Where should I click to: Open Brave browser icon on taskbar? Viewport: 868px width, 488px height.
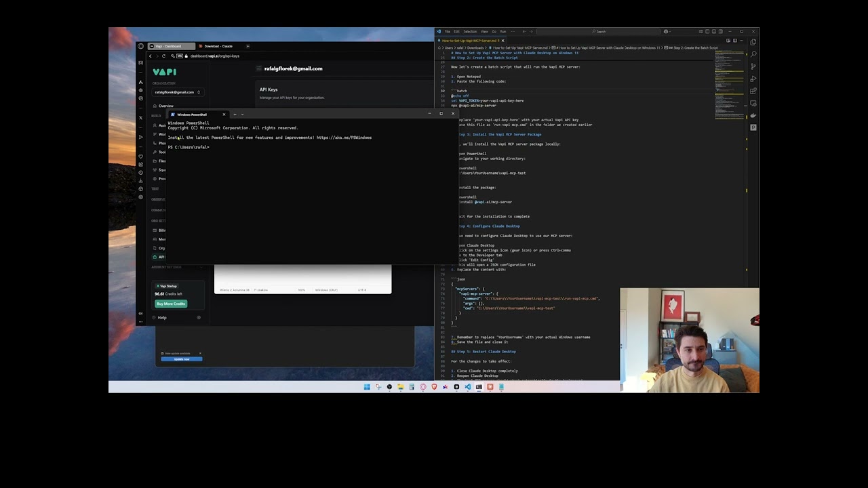(x=434, y=387)
